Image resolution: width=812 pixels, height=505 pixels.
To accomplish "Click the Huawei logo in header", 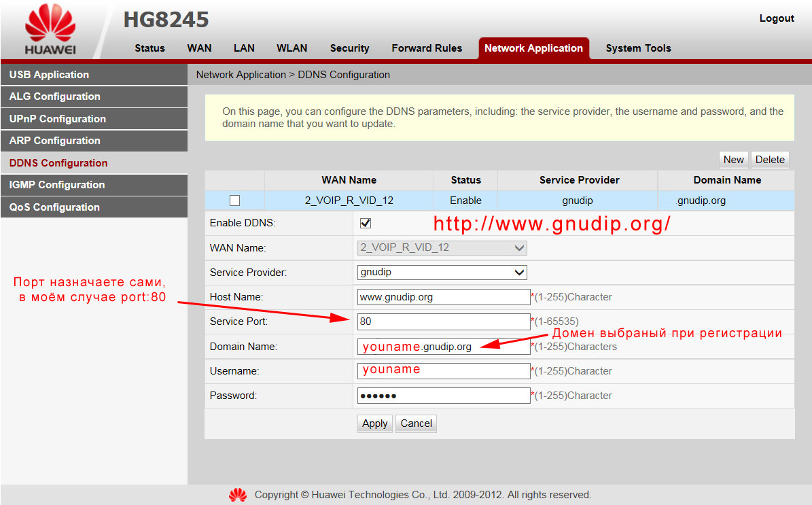I will click(x=50, y=29).
